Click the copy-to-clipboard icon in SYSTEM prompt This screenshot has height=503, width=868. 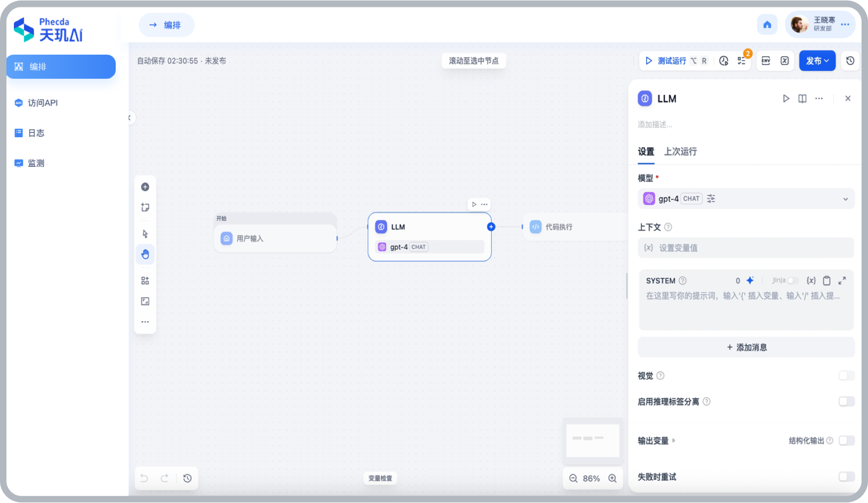(827, 280)
